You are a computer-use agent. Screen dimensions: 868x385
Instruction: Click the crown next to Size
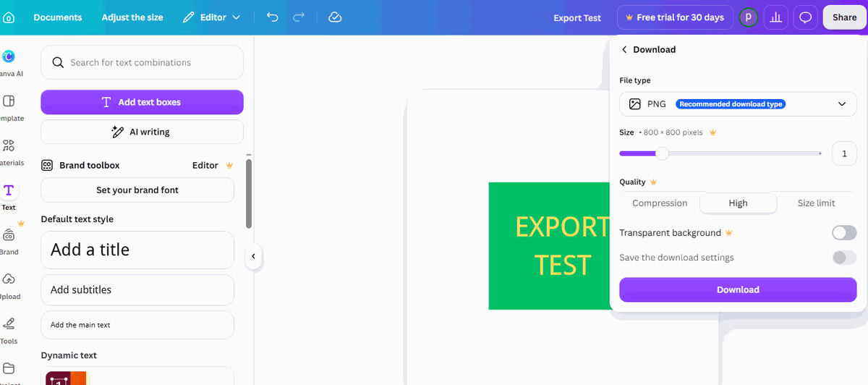coord(712,132)
